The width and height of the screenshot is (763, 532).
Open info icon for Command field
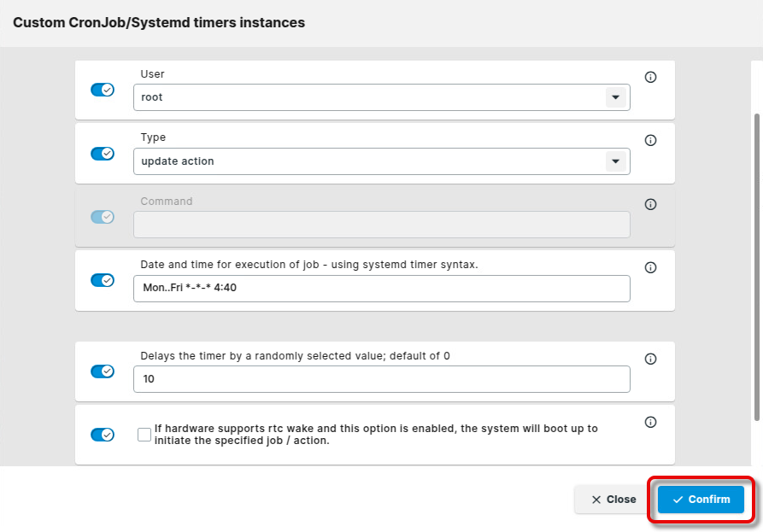click(x=650, y=205)
